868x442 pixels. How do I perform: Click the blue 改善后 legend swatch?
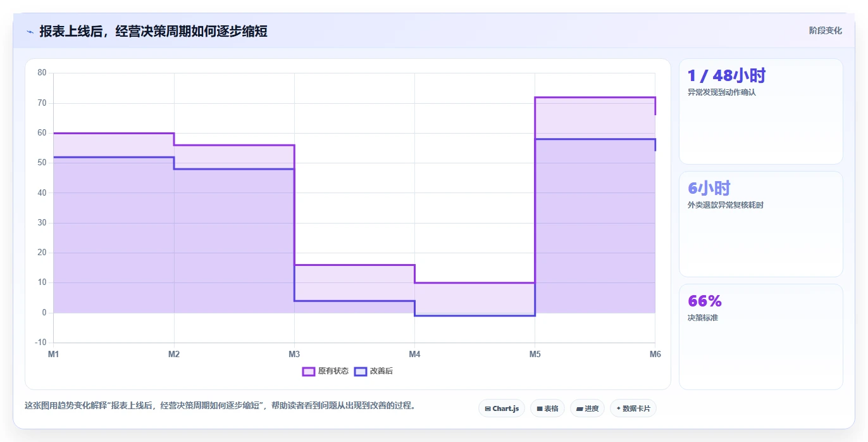[x=361, y=371]
